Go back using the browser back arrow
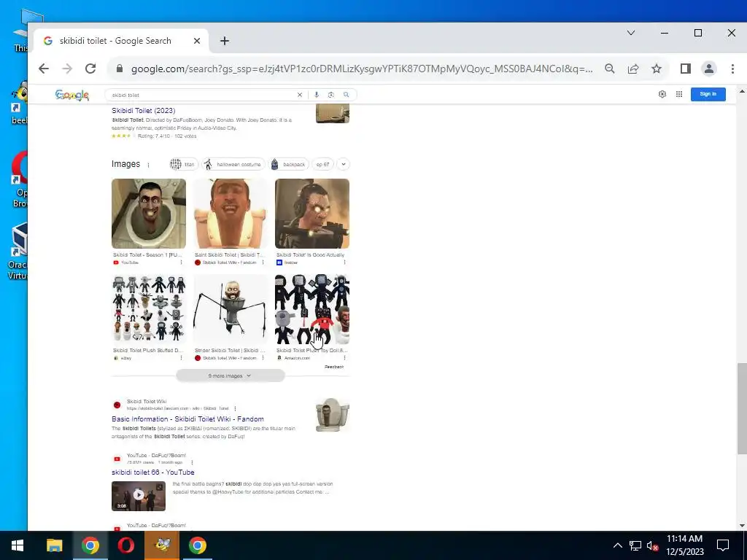 click(44, 69)
